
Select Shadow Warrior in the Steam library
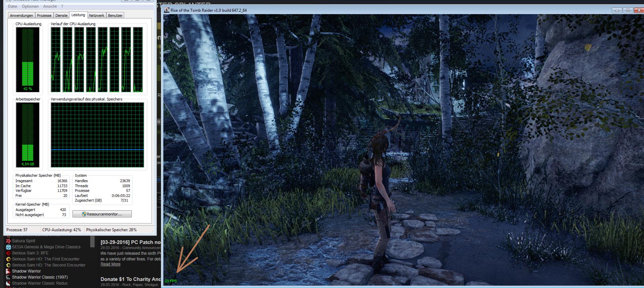(27, 271)
